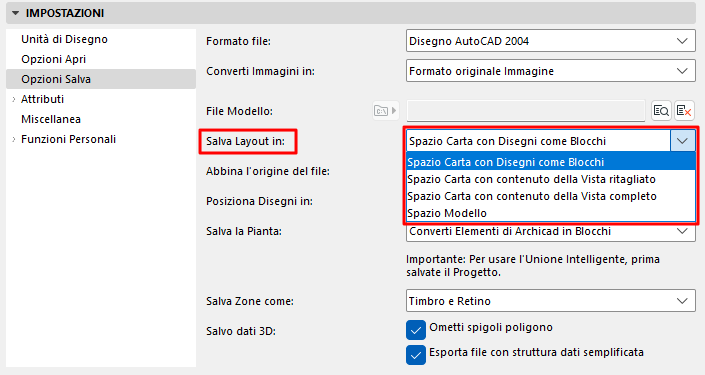Click the File Modello path folder icon
The image size is (705, 375).
tap(385, 111)
